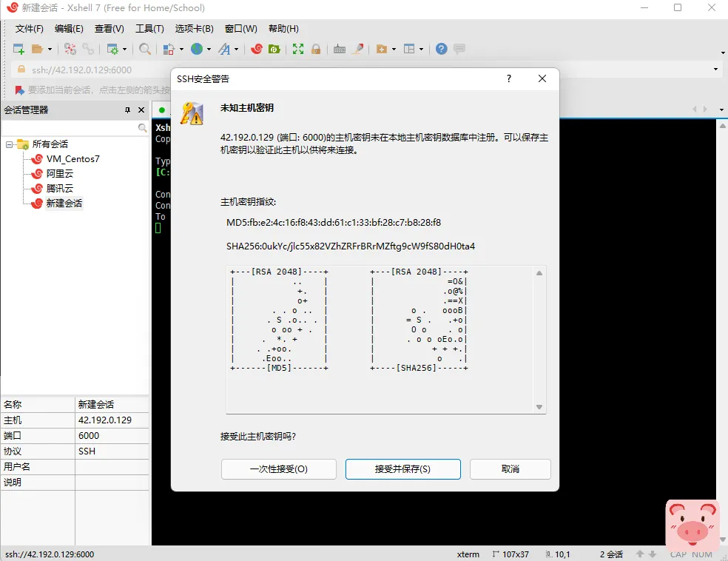Click the 取消 button

510,469
